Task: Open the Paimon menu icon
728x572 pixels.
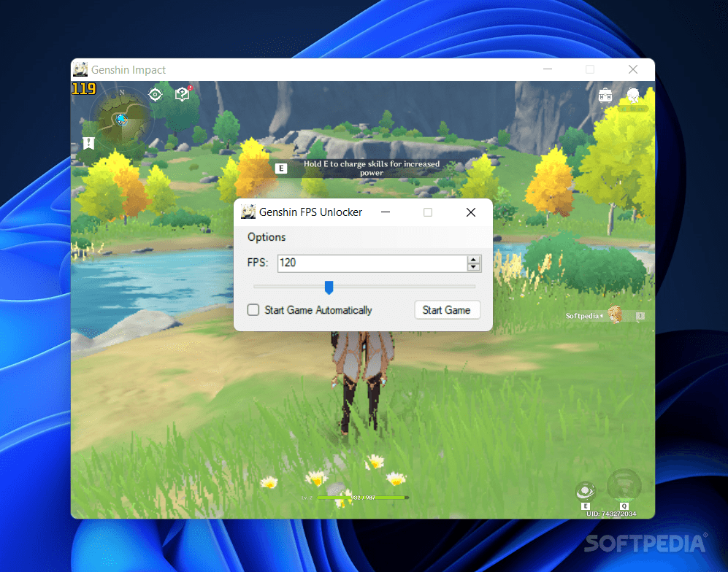Action: point(633,95)
